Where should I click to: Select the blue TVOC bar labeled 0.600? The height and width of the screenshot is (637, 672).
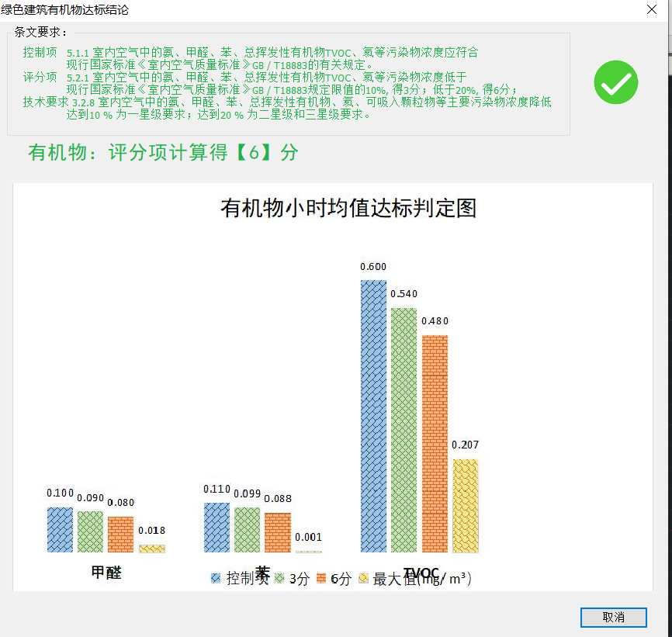(373, 416)
